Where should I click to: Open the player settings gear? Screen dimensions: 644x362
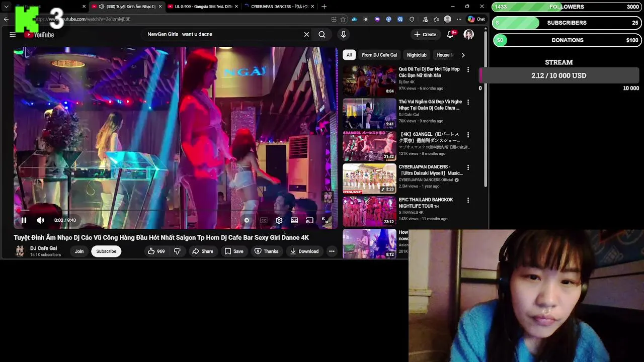(x=279, y=220)
